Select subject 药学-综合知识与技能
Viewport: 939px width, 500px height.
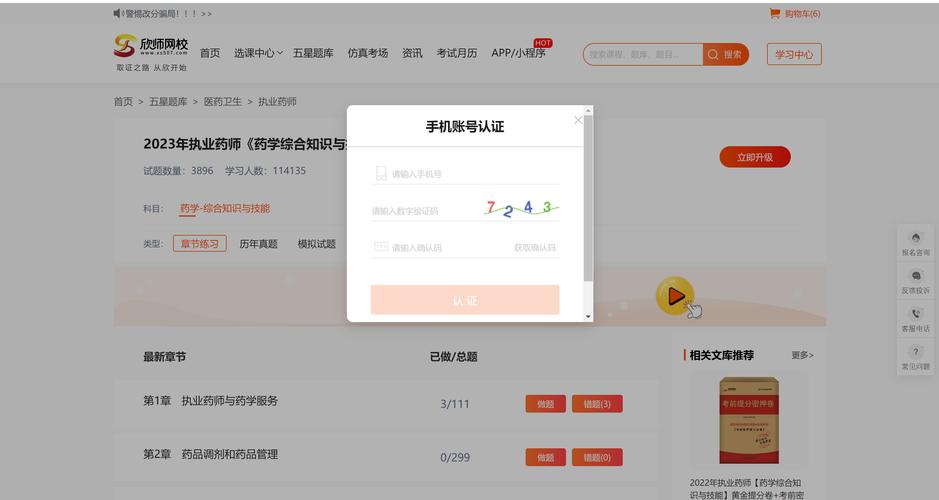(x=225, y=208)
